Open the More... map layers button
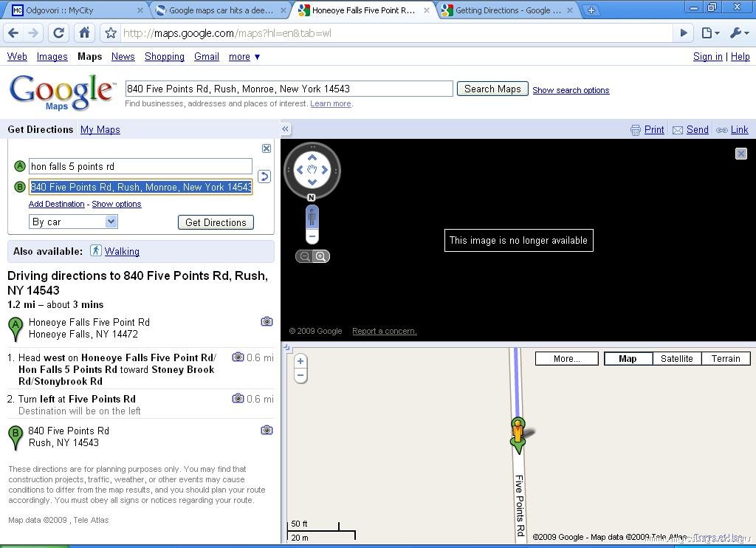Screen dimensions: 756x548 coord(566,358)
